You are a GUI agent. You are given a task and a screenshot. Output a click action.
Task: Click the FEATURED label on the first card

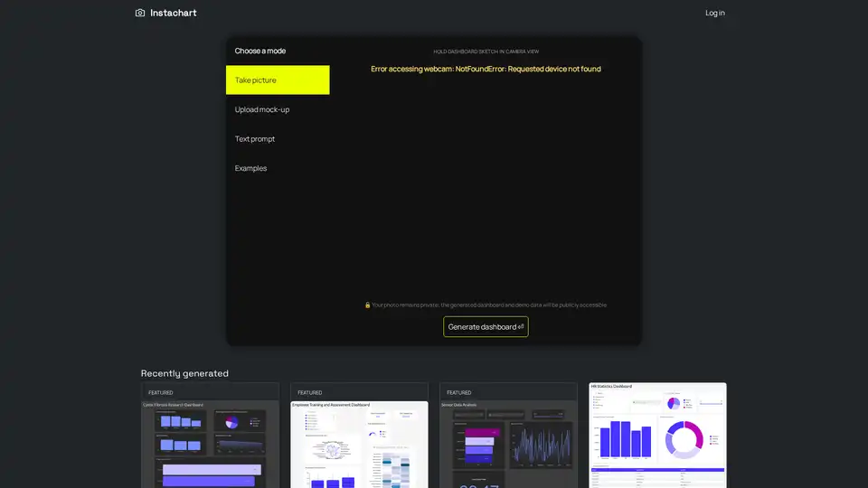pyautogui.click(x=160, y=392)
